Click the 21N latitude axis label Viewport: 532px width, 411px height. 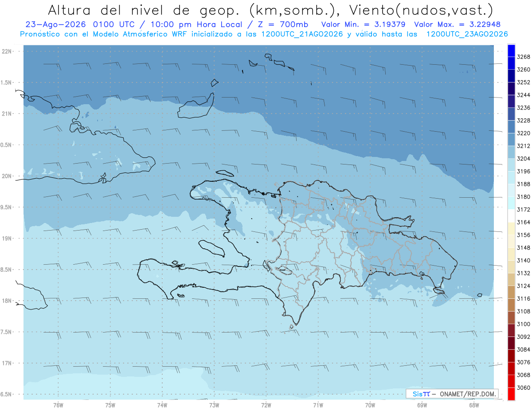(7, 114)
